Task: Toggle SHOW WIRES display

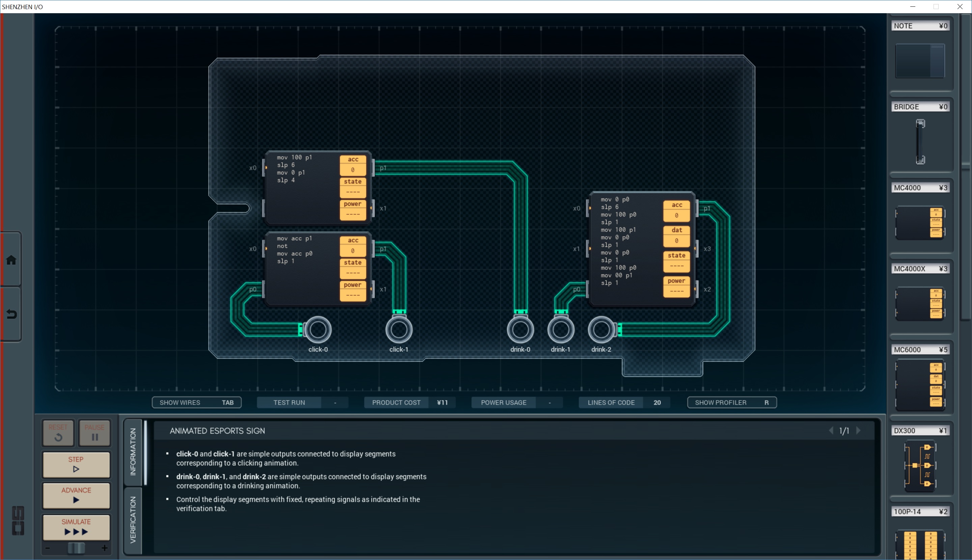Action: tap(197, 402)
